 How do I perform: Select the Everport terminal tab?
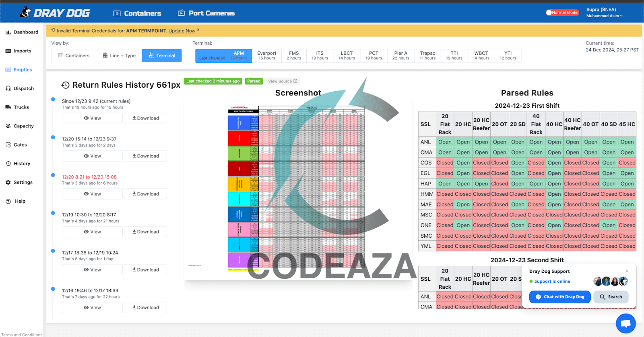point(267,55)
